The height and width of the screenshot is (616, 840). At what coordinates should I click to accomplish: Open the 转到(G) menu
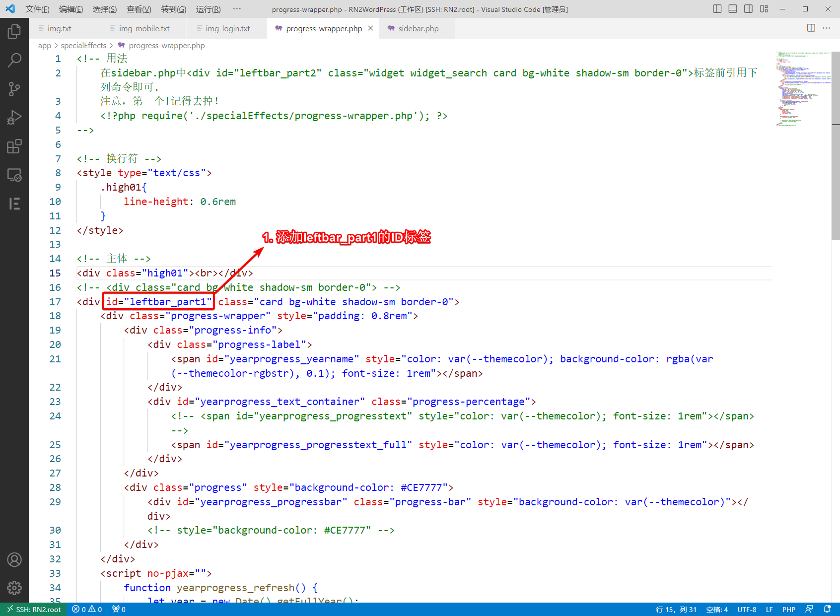(174, 9)
